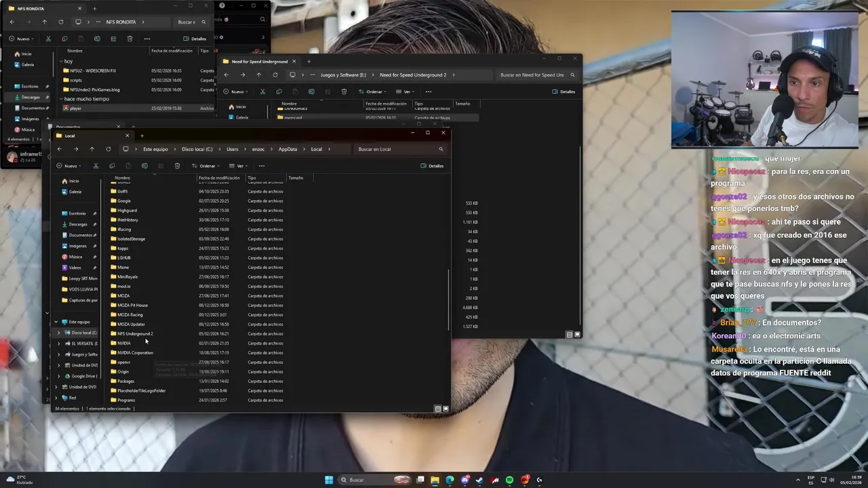Go up one level in NFS RONDITA window

coord(45,22)
